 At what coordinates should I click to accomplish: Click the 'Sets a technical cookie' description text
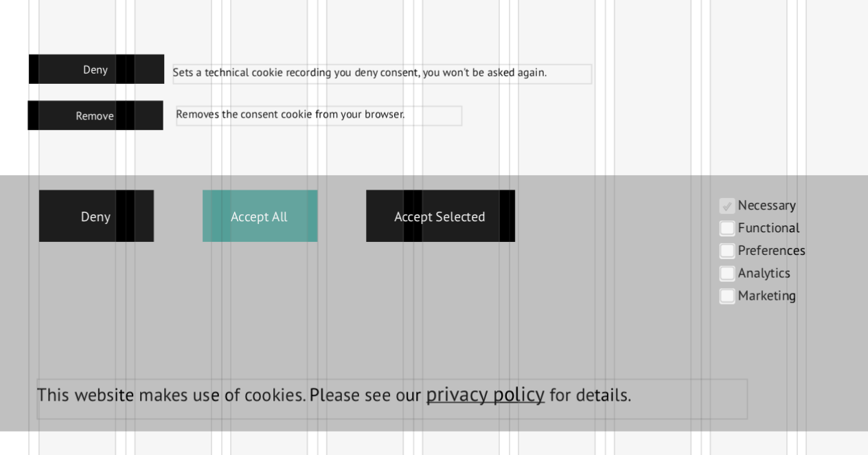click(x=359, y=73)
